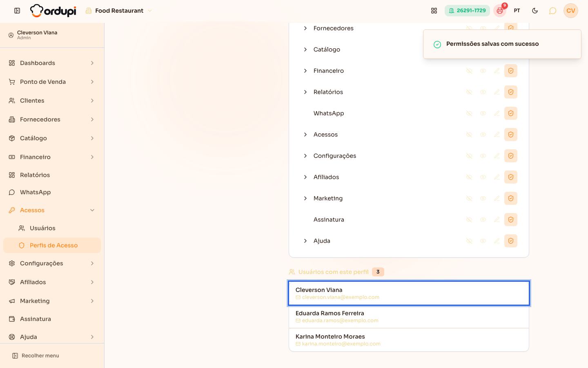Collapse the Acessos sidebar section

tap(52, 210)
